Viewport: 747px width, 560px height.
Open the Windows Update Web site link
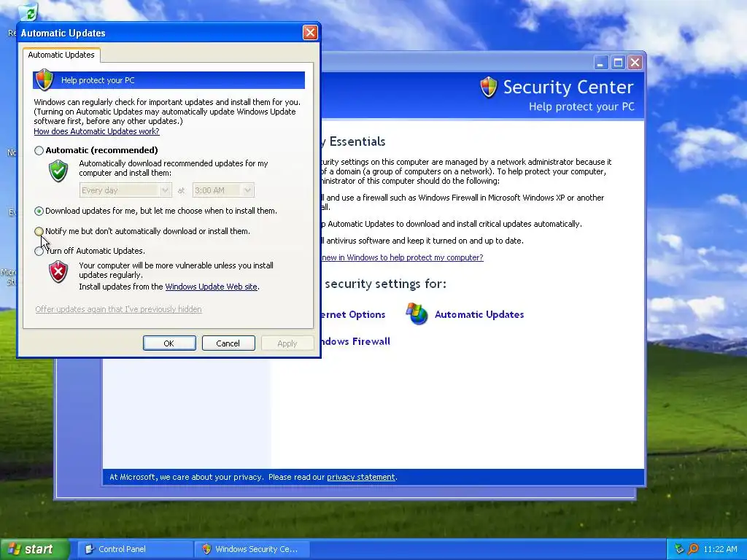pyautogui.click(x=211, y=287)
